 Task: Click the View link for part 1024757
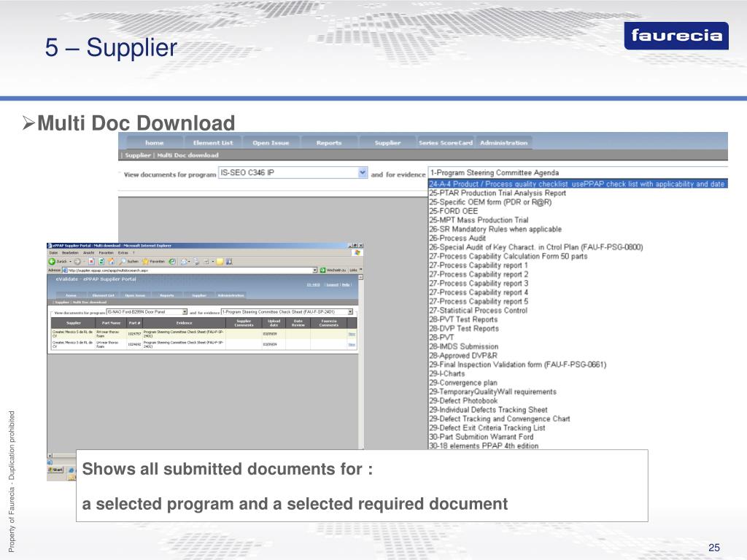point(352,334)
